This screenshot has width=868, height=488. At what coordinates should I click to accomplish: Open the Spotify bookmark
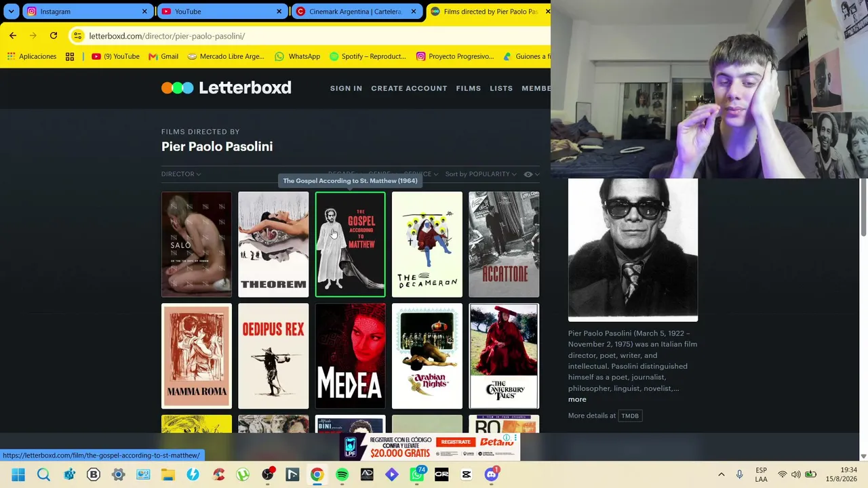pos(368,56)
